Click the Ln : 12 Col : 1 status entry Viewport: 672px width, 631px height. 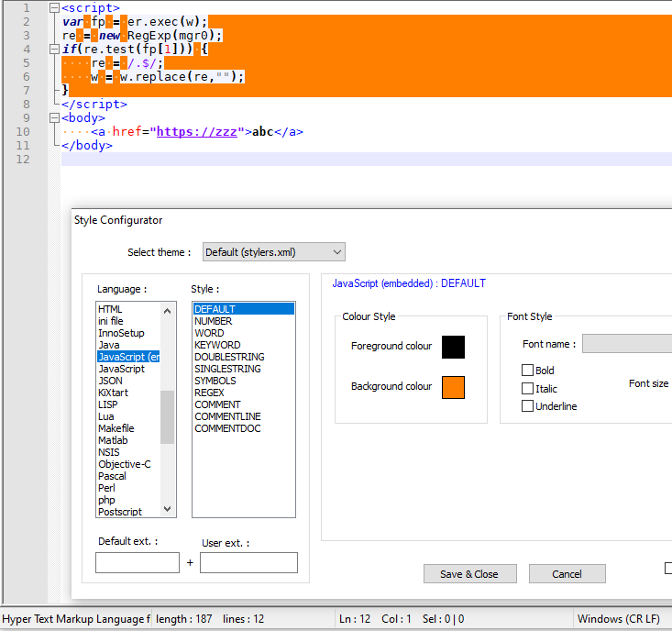point(375,619)
